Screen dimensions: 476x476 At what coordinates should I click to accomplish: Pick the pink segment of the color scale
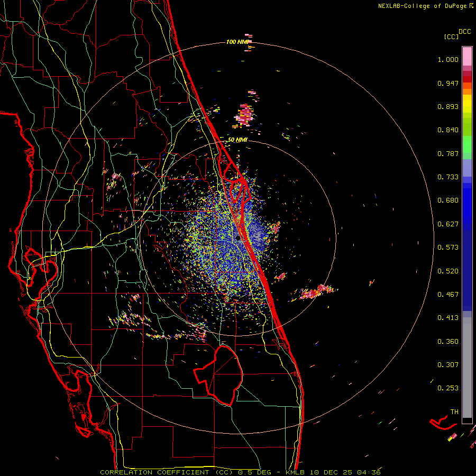click(467, 56)
